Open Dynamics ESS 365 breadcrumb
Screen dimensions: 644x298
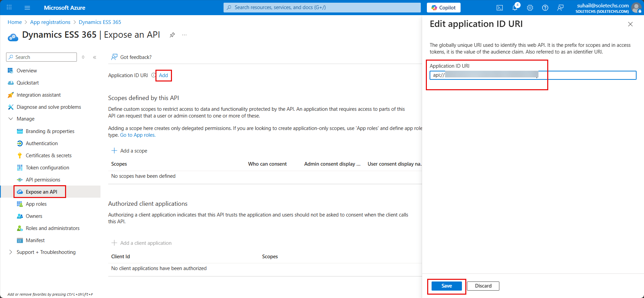[x=100, y=22]
